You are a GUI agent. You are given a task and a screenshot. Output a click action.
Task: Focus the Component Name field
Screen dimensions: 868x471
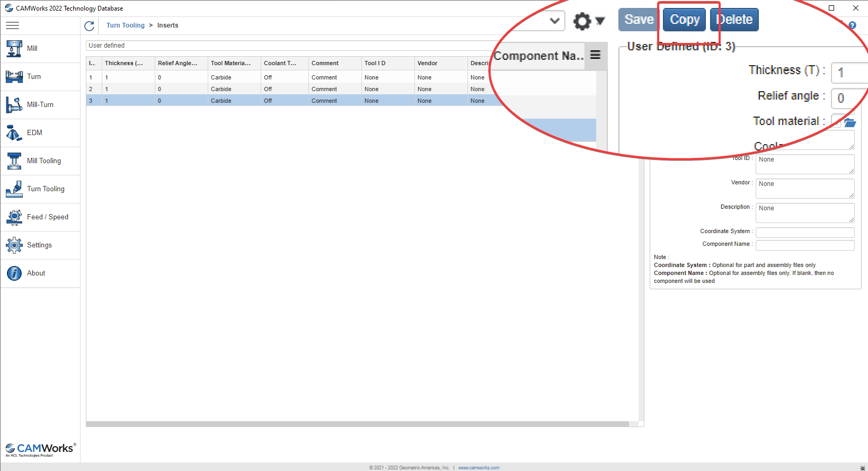click(x=805, y=245)
